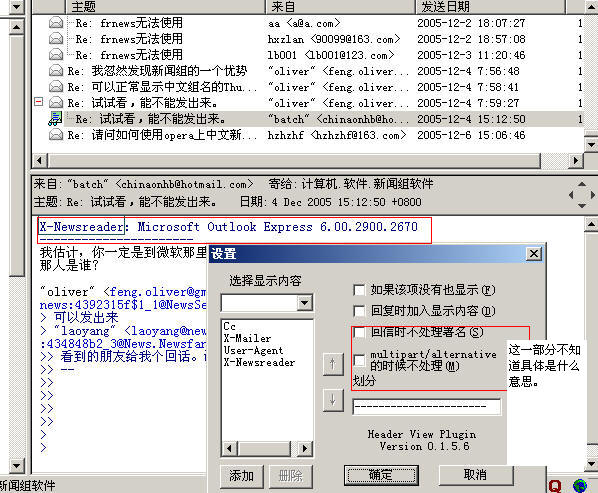Click the signed-message icon for batch's reply
Screen dimensions: 598x493
[55, 119]
